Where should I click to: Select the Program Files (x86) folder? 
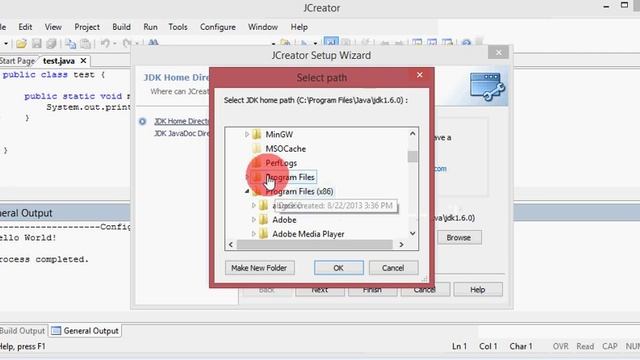click(x=300, y=191)
